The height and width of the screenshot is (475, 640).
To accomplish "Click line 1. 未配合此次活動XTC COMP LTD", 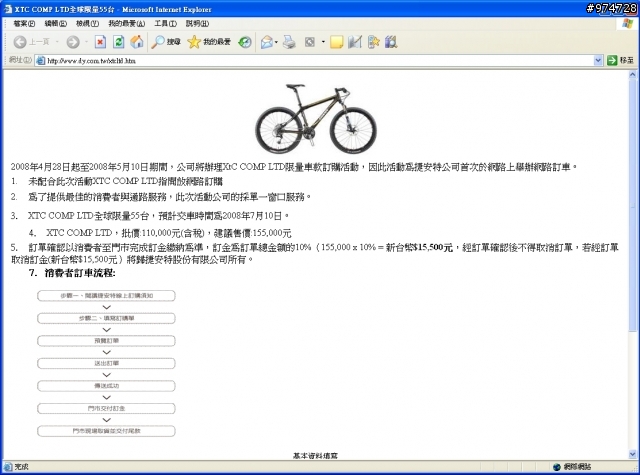I will (x=117, y=181).
